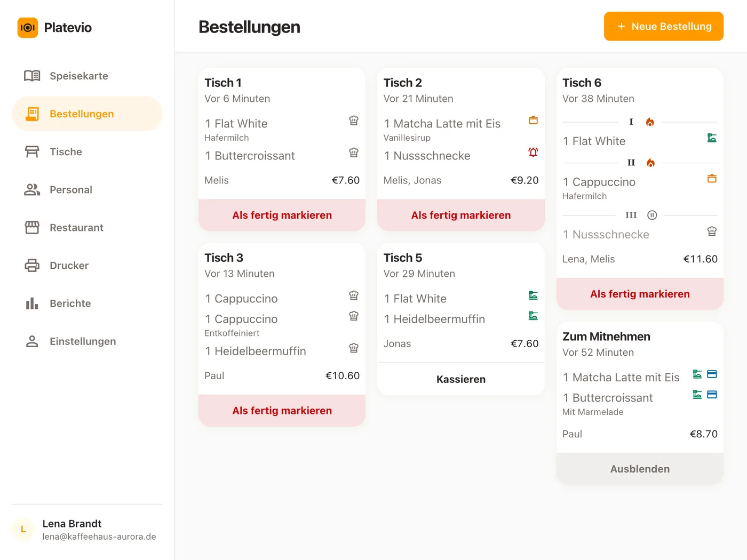The height and width of the screenshot is (560, 747).
Task: Mark Tisch 3 order as fertig
Action: tap(282, 410)
